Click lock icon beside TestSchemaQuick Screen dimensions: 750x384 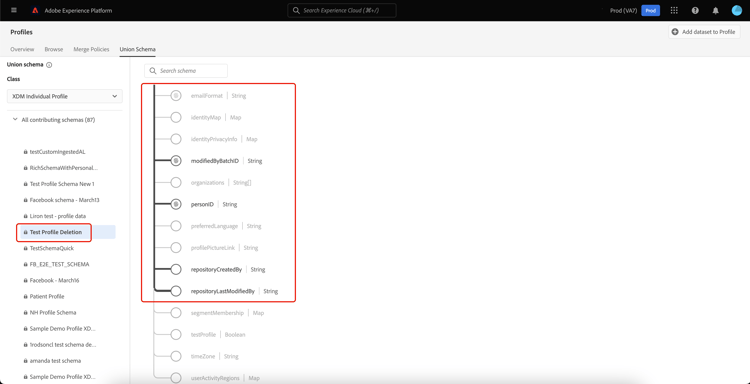[x=25, y=248]
